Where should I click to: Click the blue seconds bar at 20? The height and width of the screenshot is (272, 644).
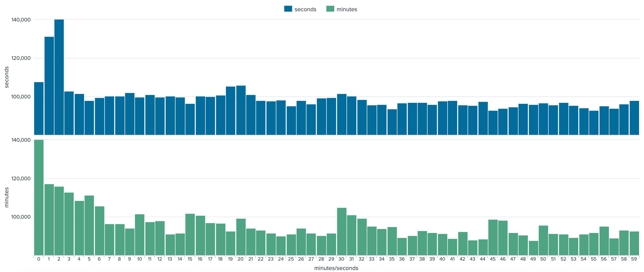tap(241, 110)
